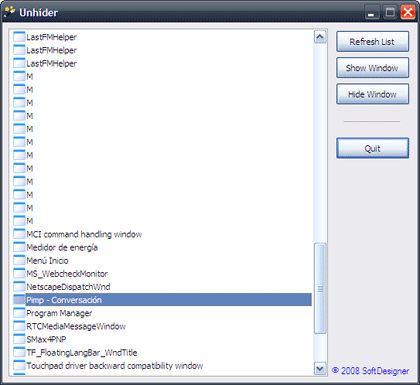420x385 pixels.
Task: Select Touchpad driver backward compatibility window
Action: coord(115,366)
